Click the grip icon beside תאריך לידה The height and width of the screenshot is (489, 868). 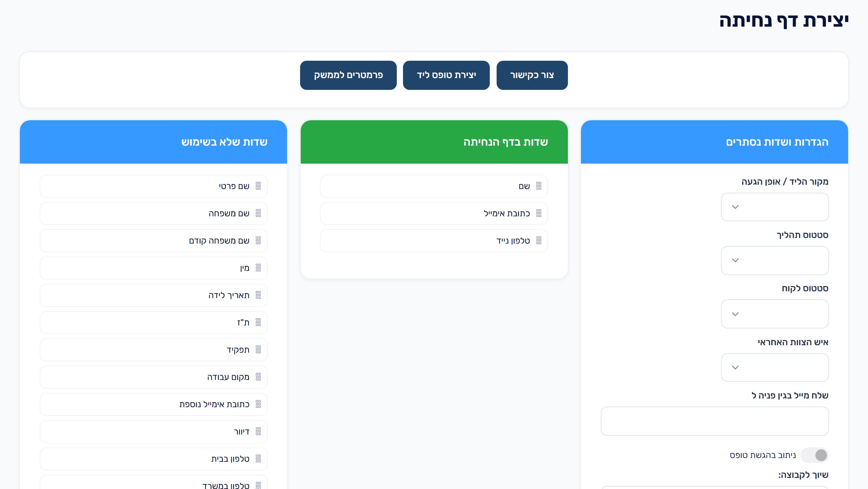pyautogui.click(x=258, y=295)
